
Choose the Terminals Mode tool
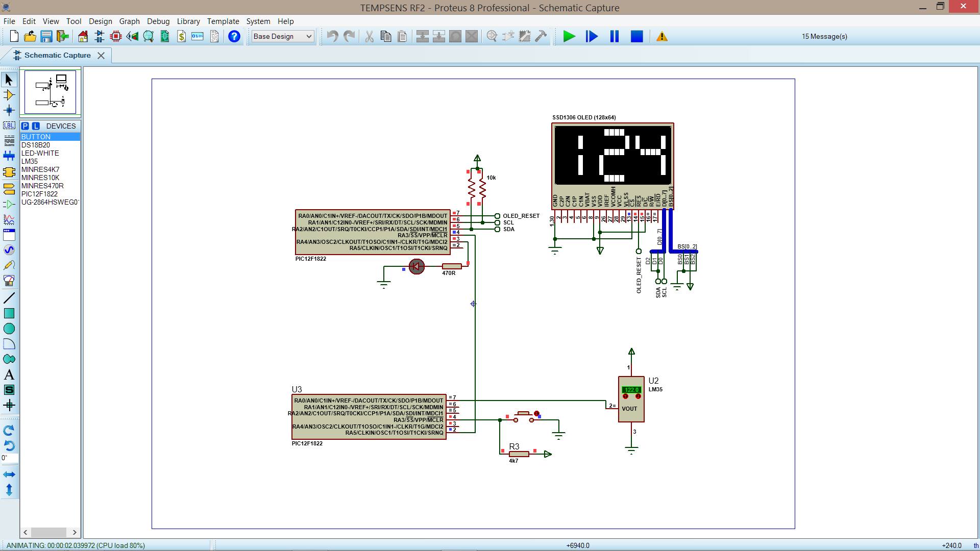(9, 189)
